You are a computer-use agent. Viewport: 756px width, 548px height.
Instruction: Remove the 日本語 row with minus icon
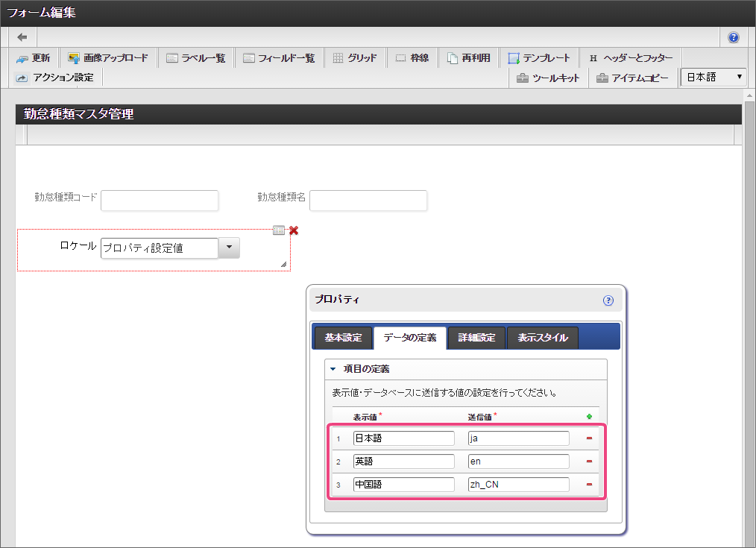point(589,438)
